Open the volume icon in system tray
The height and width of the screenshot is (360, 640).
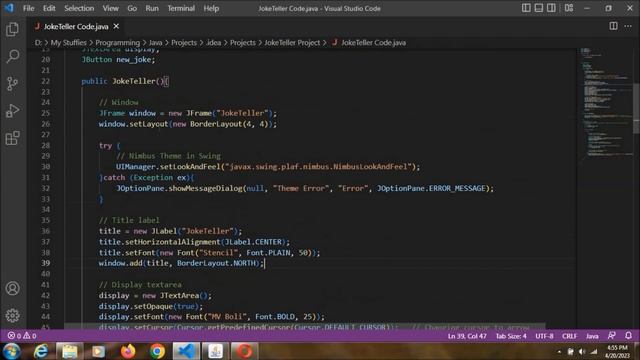(x=582, y=351)
